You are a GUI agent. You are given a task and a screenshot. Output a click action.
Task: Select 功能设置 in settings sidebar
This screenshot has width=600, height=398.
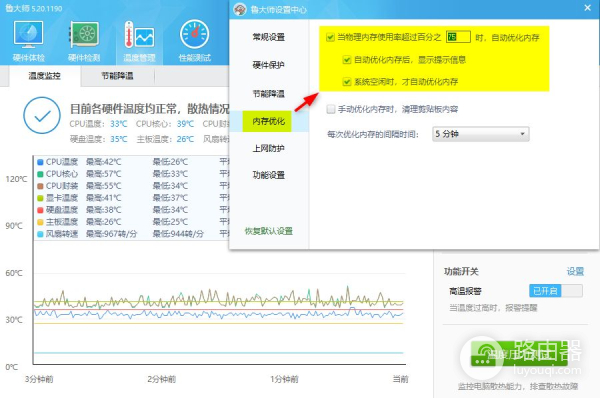tap(269, 175)
